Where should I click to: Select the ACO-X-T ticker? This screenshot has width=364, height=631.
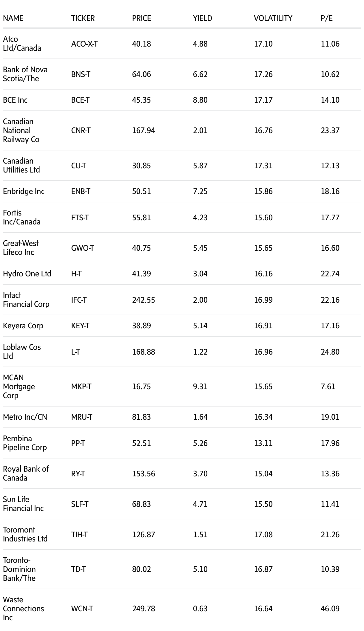tap(84, 44)
